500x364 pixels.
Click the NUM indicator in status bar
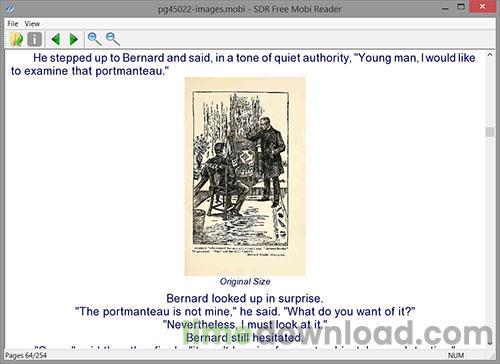pos(456,356)
